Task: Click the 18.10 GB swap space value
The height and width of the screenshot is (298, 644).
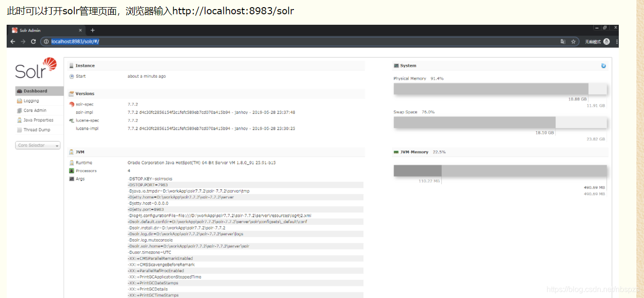Action: 545,133
